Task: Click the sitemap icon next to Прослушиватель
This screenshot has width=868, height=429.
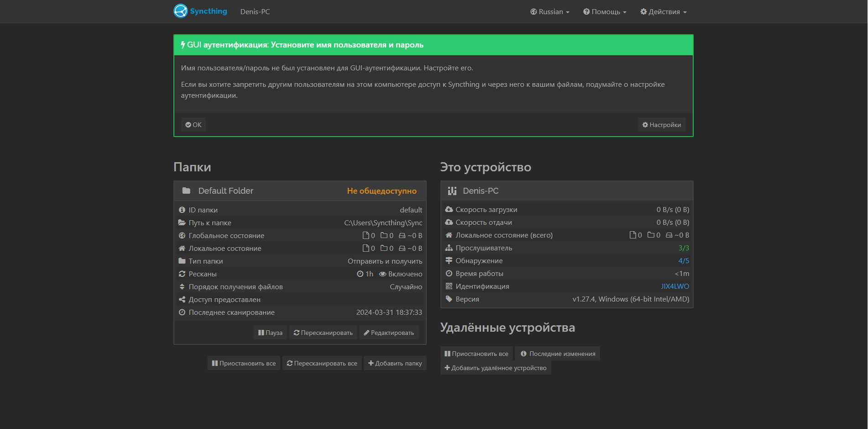Action: (449, 248)
